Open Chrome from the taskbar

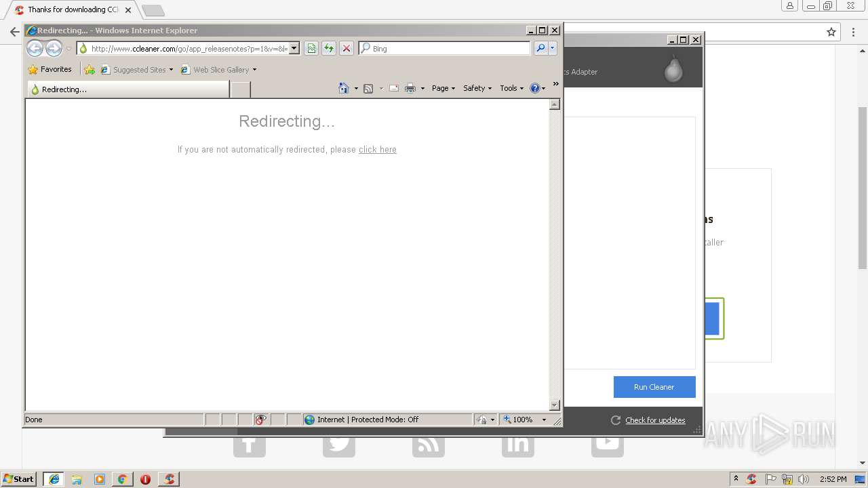pos(122,479)
